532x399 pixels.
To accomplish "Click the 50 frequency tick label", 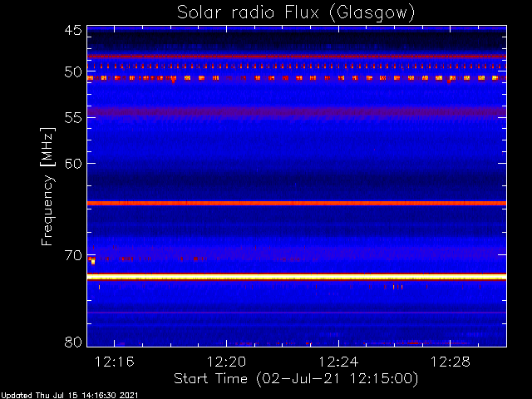I will pyautogui.click(x=73, y=72).
